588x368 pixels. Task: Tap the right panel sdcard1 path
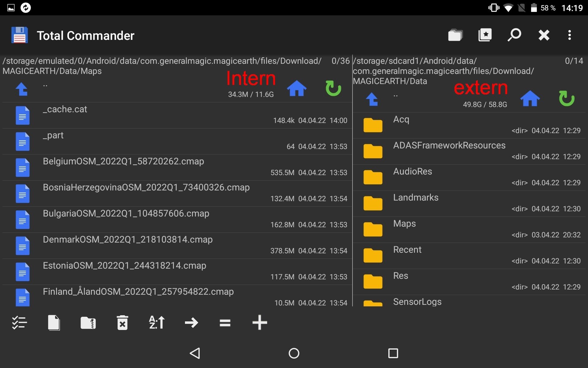tap(443, 71)
